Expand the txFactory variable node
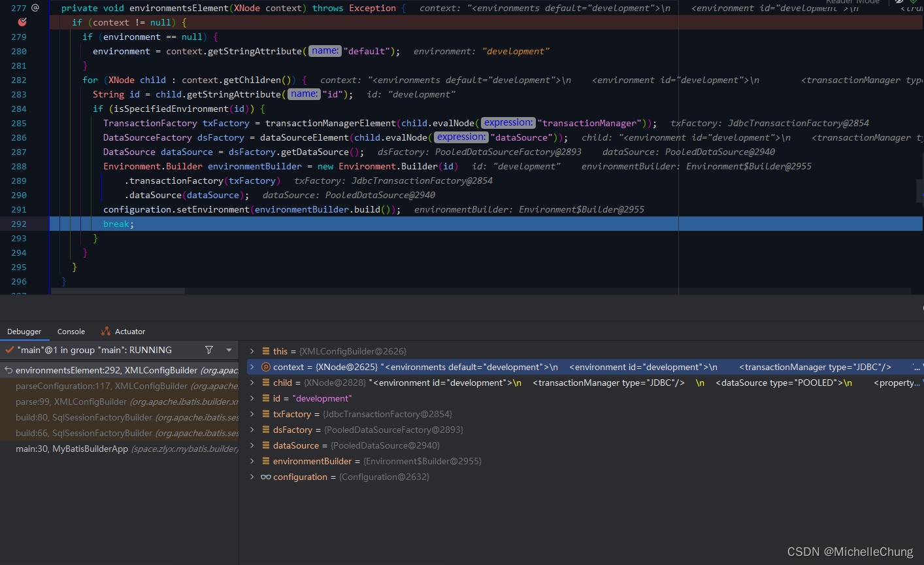This screenshot has width=924, height=565. click(252, 414)
